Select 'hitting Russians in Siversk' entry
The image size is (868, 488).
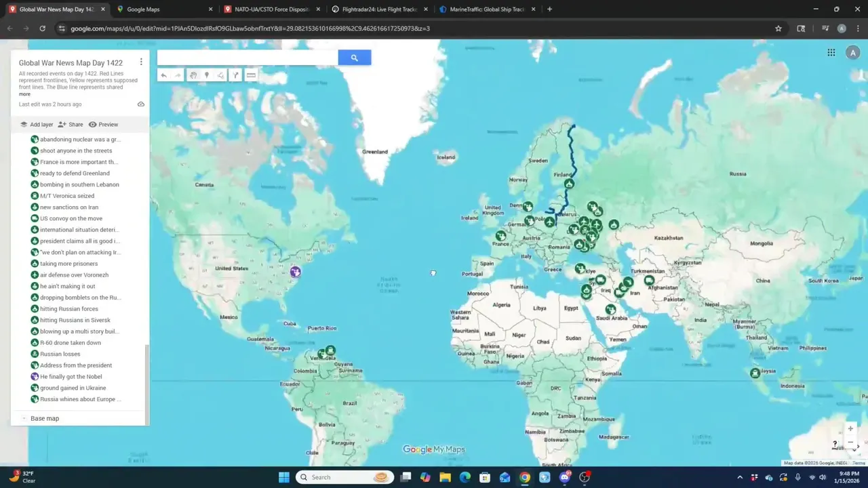point(75,320)
